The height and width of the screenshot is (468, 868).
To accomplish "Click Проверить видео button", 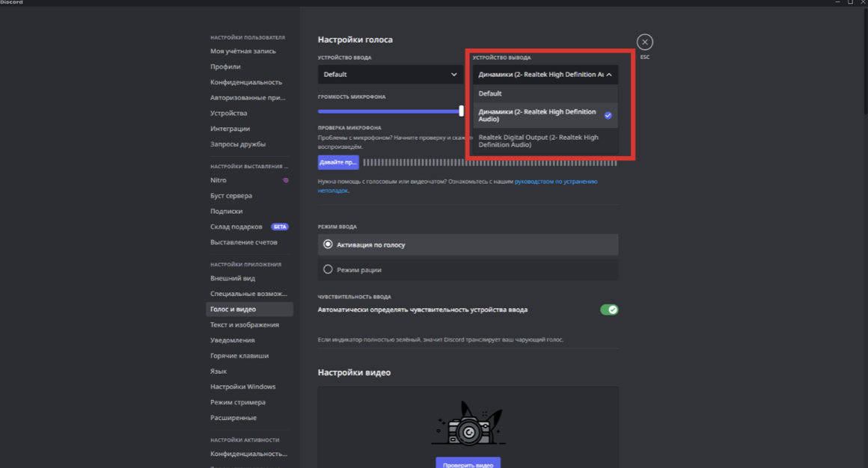I will pyautogui.click(x=468, y=464).
